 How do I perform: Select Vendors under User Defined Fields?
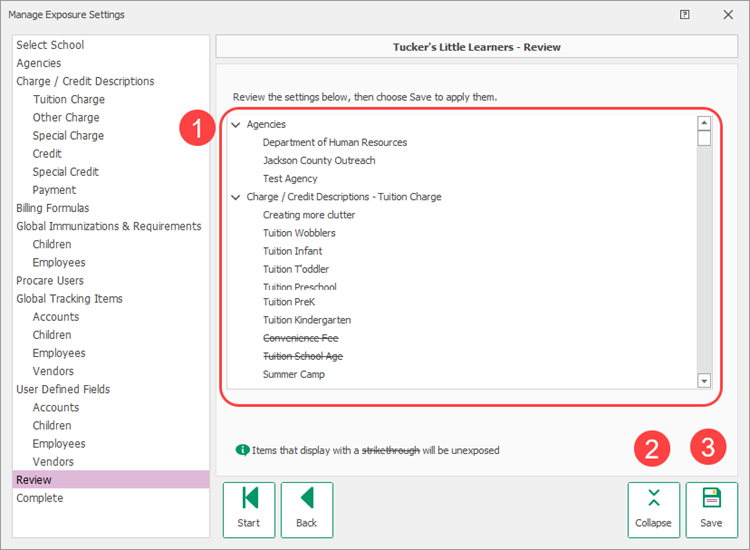[x=53, y=462]
